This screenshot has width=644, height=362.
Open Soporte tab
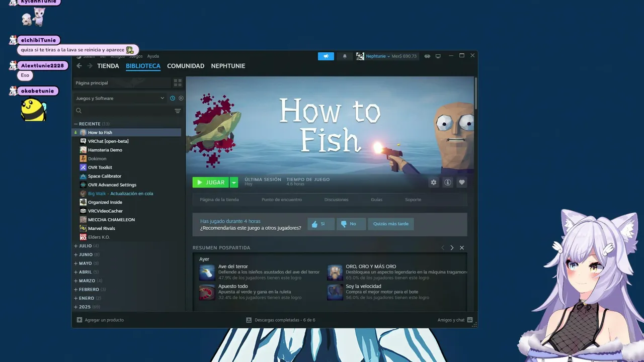[413, 200]
